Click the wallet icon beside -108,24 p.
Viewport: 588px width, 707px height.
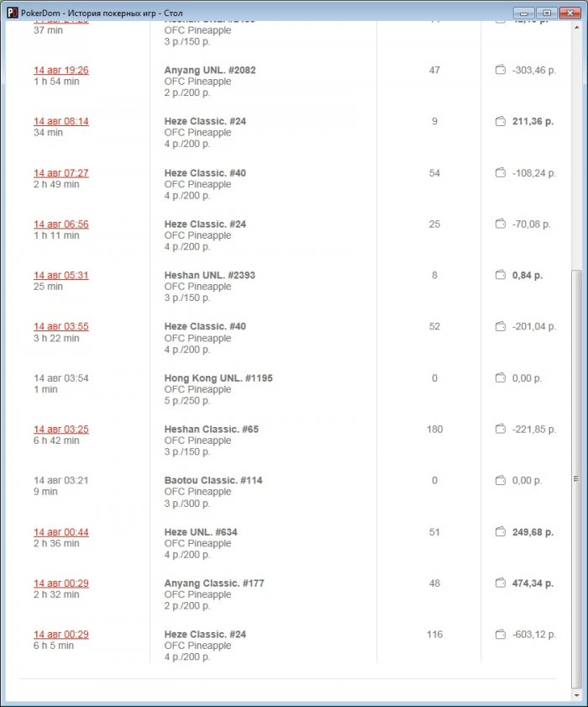click(x=501, y=173)
